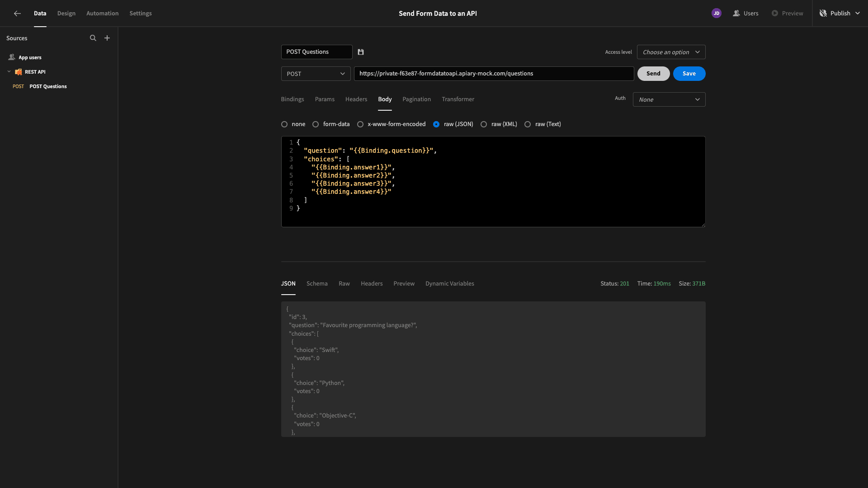Open the response Preview tab
This screenshot has width=868, height=488.
(x=404, y=284)
